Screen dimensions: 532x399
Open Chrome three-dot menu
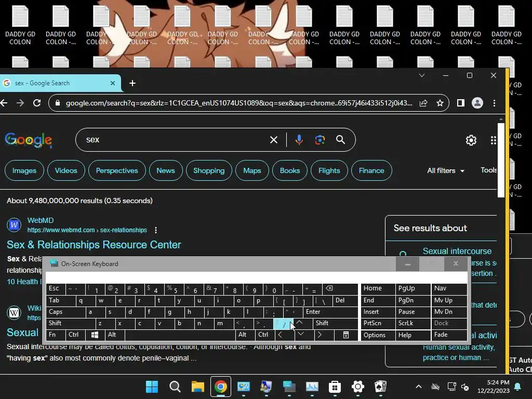[x=495, y=103]
